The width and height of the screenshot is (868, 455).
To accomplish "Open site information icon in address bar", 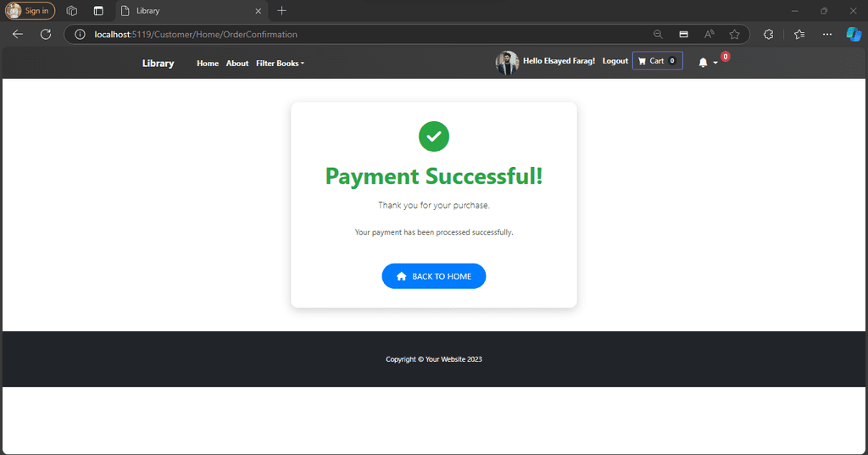I will 81,35.
